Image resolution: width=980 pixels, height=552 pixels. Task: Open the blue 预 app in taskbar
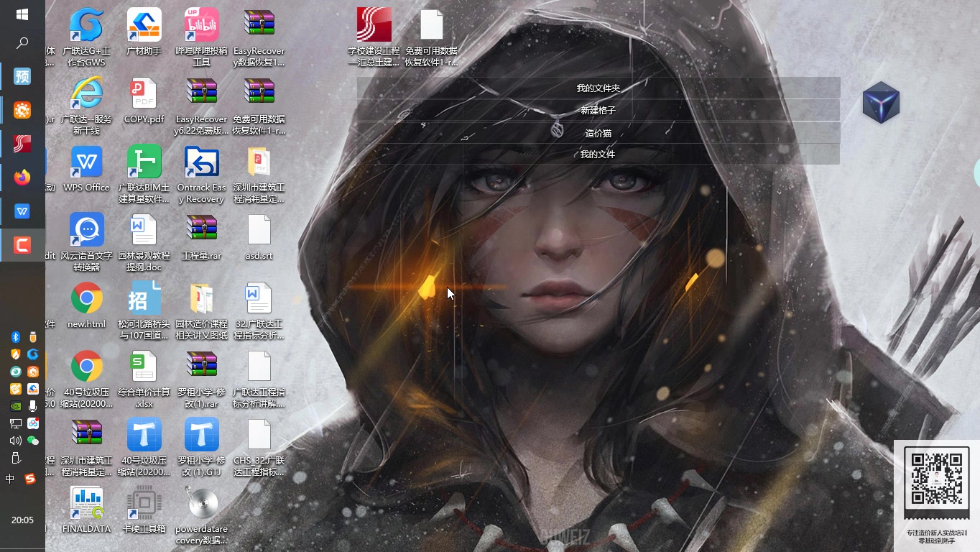(22, 76)
